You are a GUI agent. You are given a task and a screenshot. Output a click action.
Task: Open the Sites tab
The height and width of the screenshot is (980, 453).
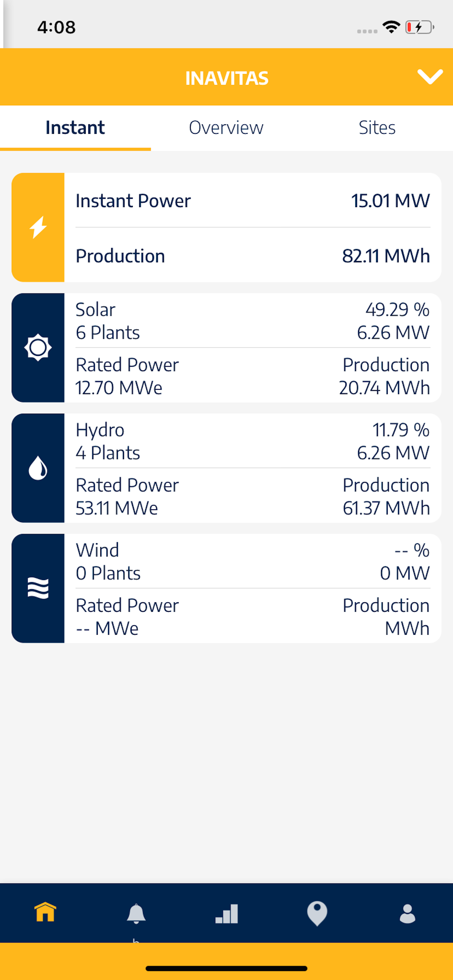pyautogui.click(x=377, y=128)
